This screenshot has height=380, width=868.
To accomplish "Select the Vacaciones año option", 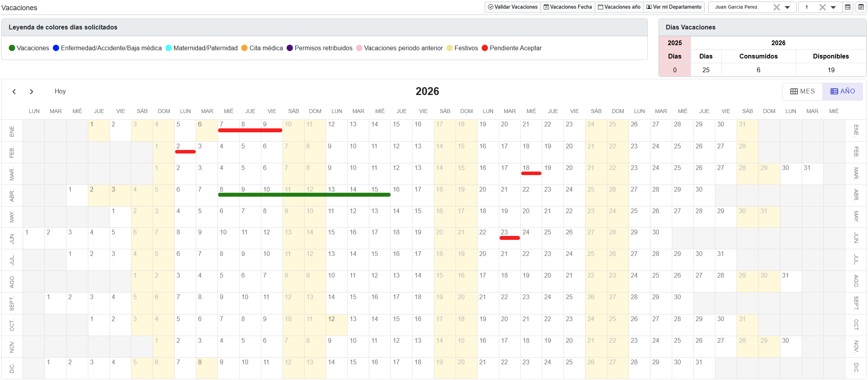I will point(619,7).
